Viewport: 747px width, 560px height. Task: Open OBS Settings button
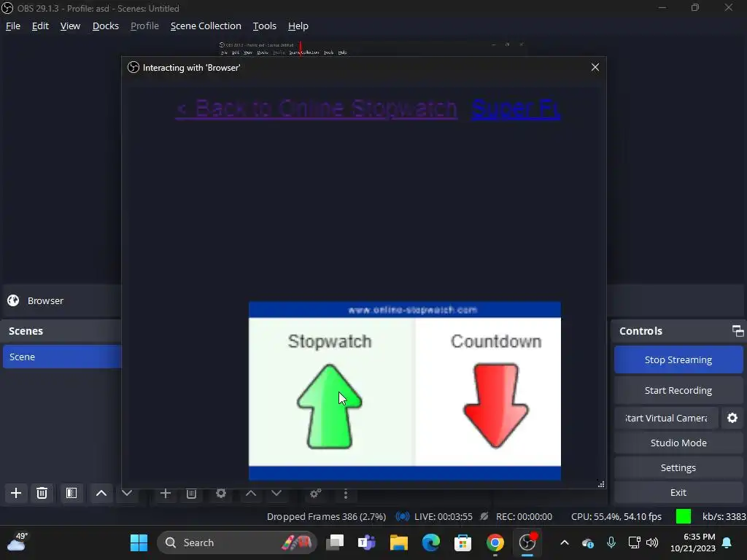[x=678, y=467]
